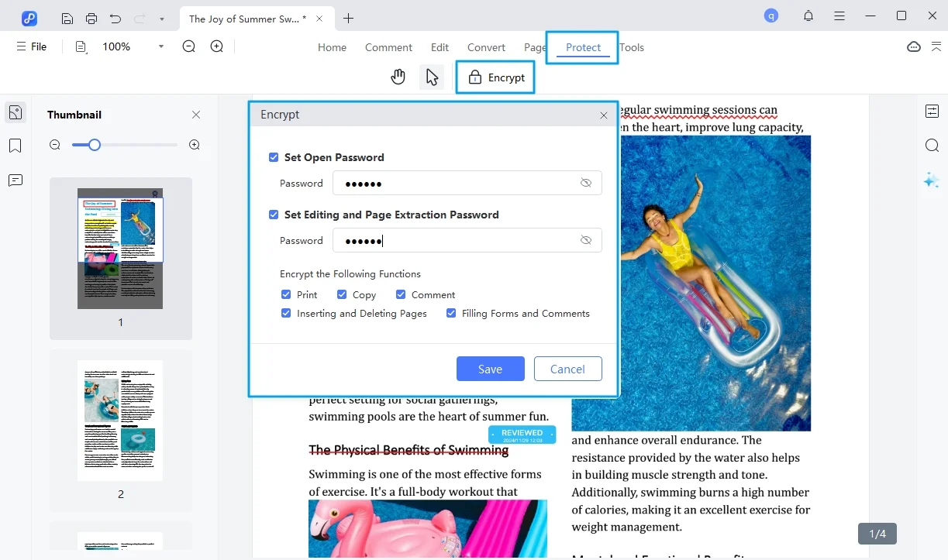Open the AI assistant sparkle icon
948x560 pixels.
coord(932,180)
